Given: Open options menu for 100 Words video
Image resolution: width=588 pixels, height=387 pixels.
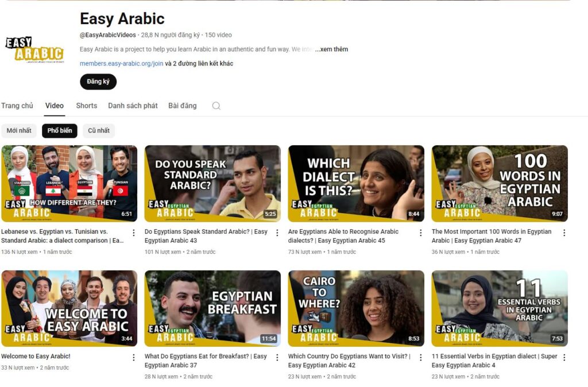Looking at the screenshot, I should (x=564, y=233).
